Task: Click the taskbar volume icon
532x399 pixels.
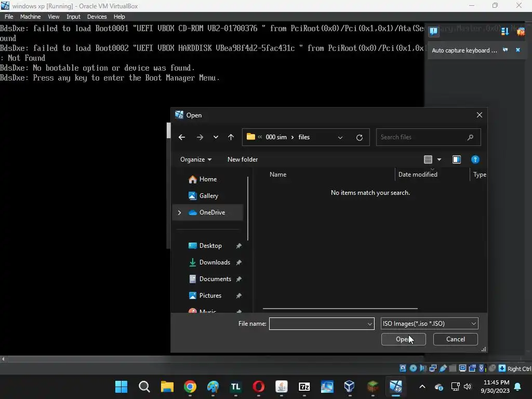Action: coord(468,387)
